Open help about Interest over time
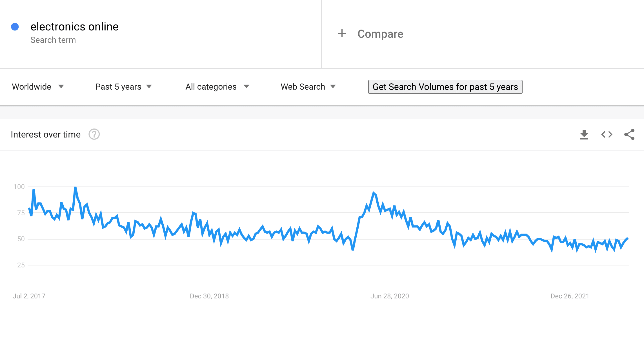This screenshot has width=644, height=337. coord(94,134)
